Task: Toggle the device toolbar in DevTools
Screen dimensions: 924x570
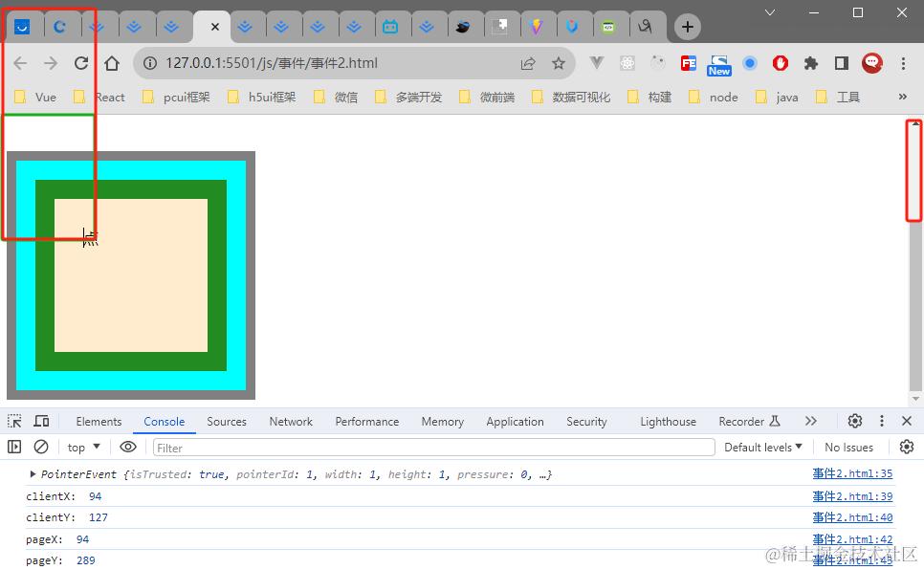Action: pos(41,421)
